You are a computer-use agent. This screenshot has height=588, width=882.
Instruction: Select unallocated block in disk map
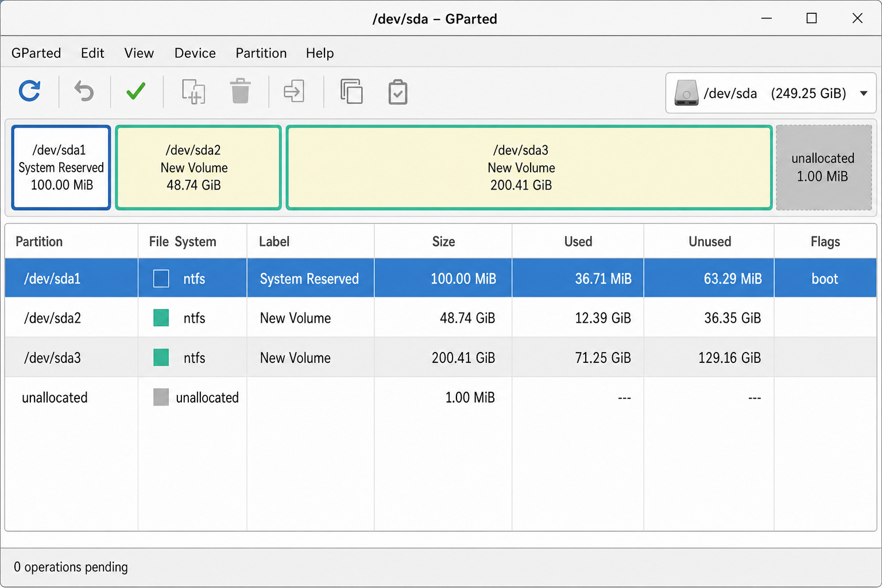click(824, 167)
